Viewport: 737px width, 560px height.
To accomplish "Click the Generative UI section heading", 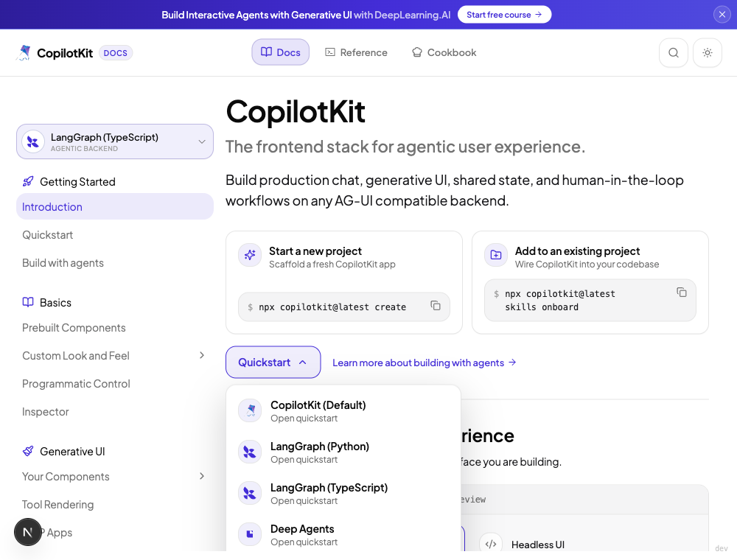I will pos(72,452).
